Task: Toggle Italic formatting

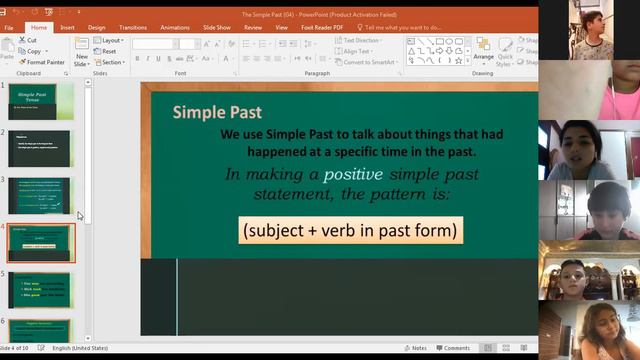Action: click(148, 59)
